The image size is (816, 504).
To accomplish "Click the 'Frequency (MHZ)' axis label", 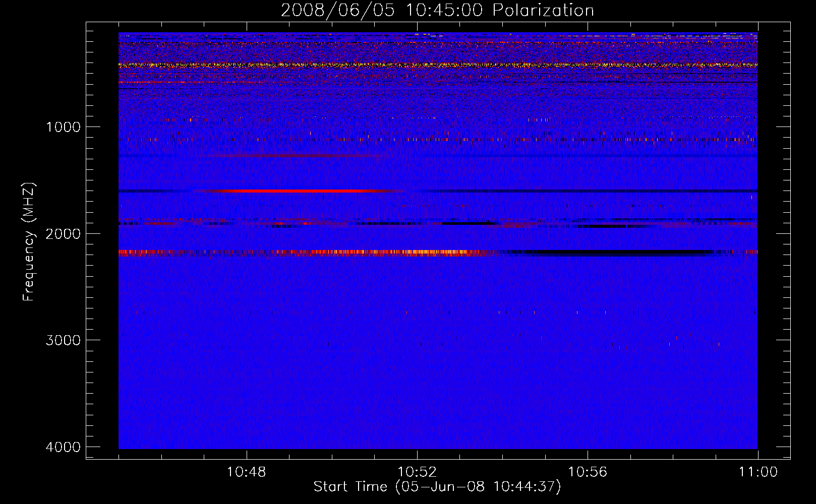I will click(x=29, y=242).
